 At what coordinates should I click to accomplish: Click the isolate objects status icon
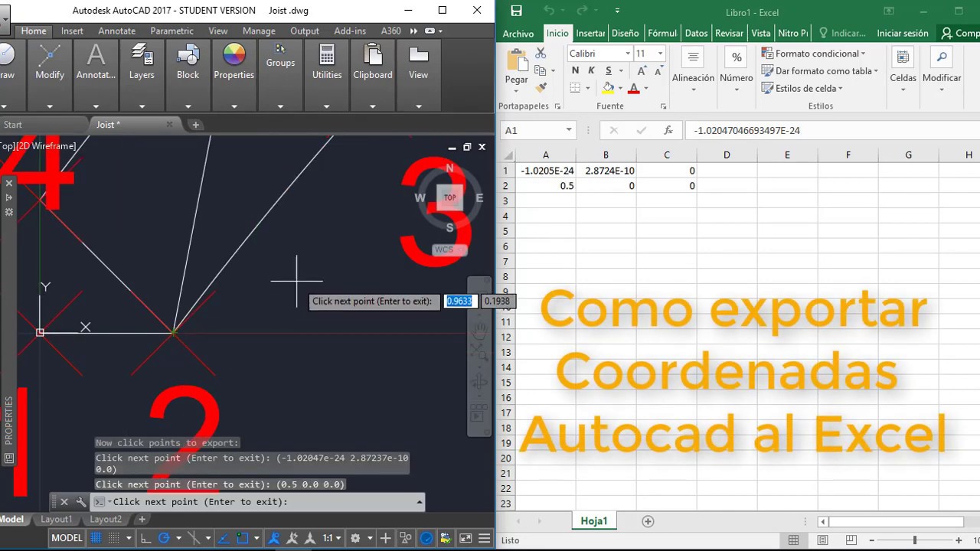point(406,538)
